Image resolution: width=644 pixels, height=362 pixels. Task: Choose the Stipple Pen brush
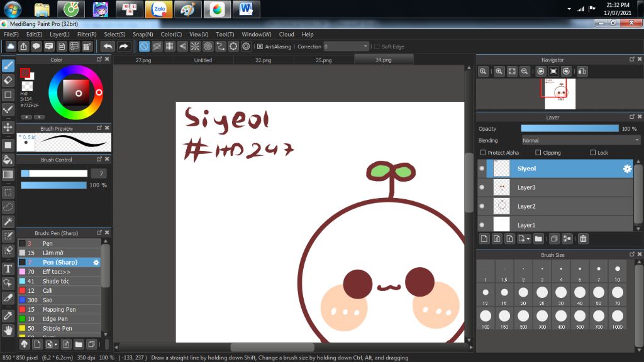click(59, 328)
